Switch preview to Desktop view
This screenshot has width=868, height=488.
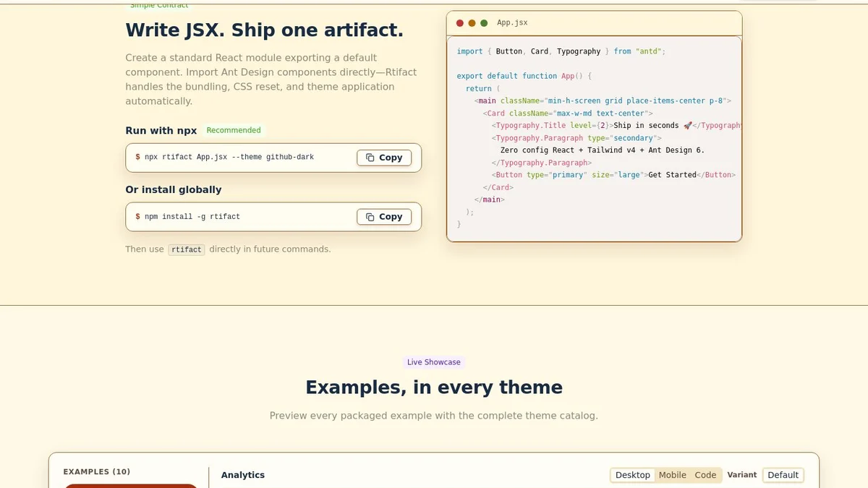pos(633,475)
